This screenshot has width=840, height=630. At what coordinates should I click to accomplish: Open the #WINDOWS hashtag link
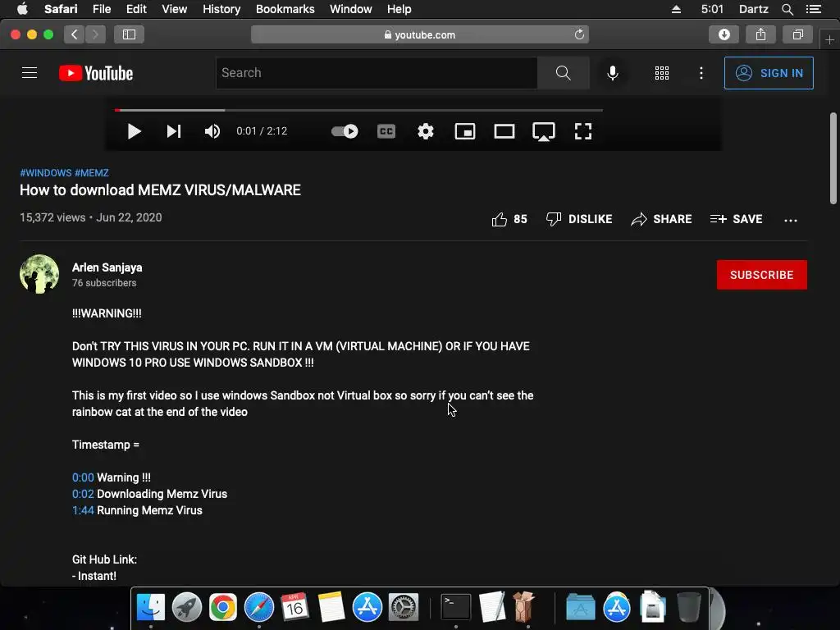pos(46,173)
